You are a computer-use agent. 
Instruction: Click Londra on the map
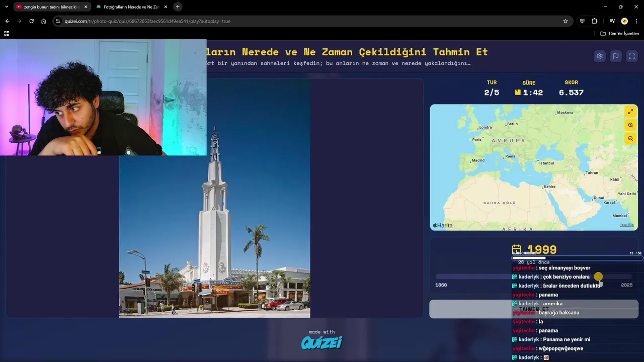[x=485, y=127]
